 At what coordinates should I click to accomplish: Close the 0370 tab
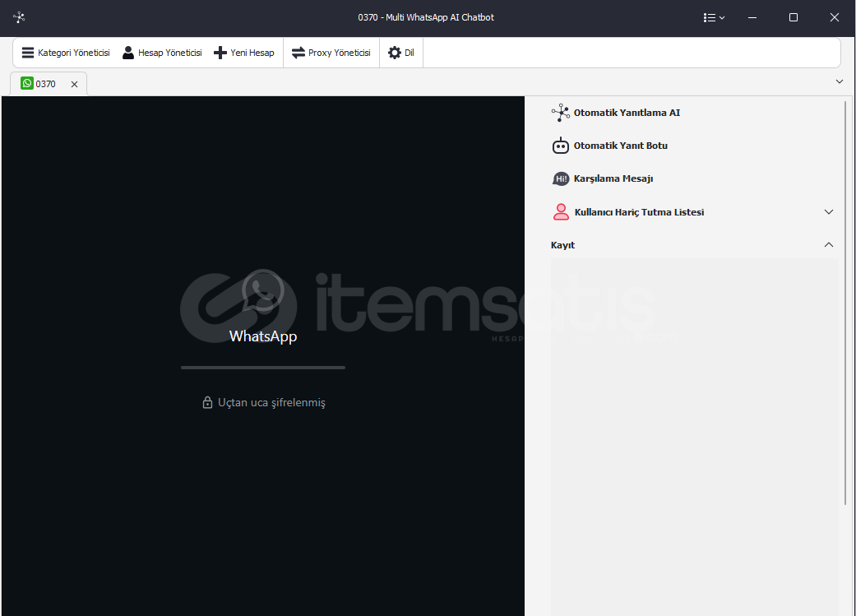pyautogui.click(x=74, y=84)
